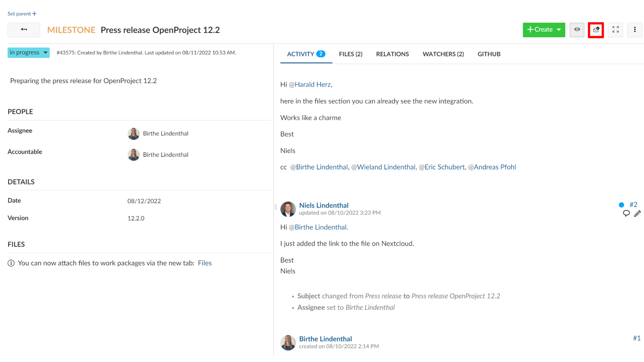Screen dimensions: 644x362
Task: Click the plus icon next to Set parent
Action: [x=34, y=14]
